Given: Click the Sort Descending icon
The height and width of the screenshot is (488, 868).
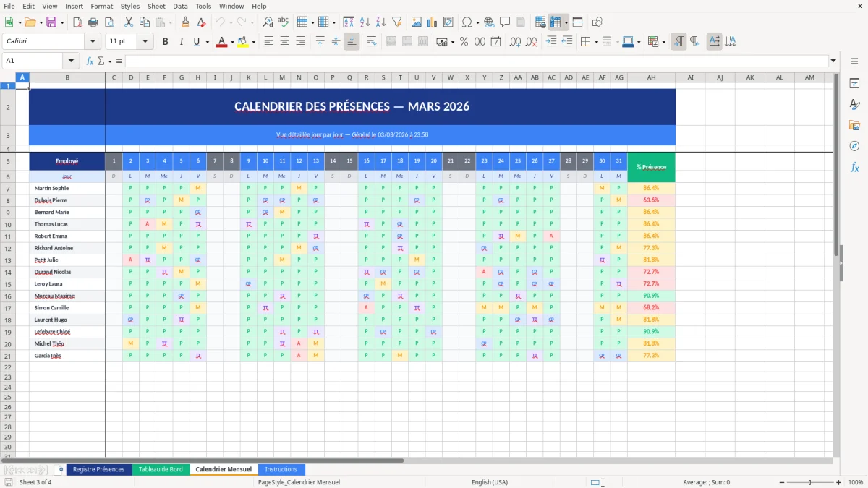Looking at the screenshot, I should (381, 22).
